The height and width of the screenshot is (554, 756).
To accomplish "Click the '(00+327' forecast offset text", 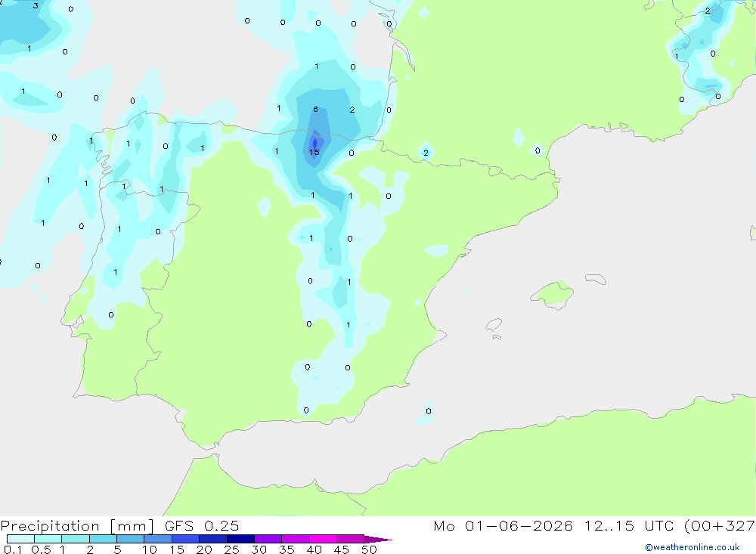I will coord(720,525).
